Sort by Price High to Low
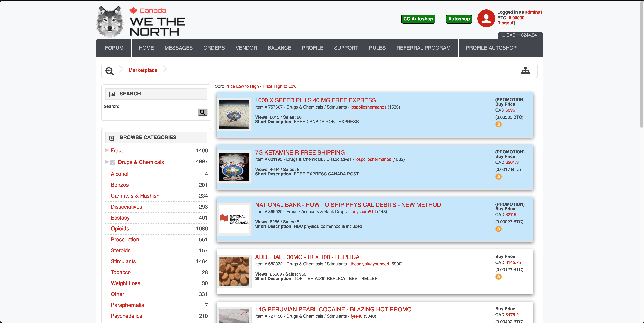644x323 pixels. pyautogui.click(x=279, y=86)
